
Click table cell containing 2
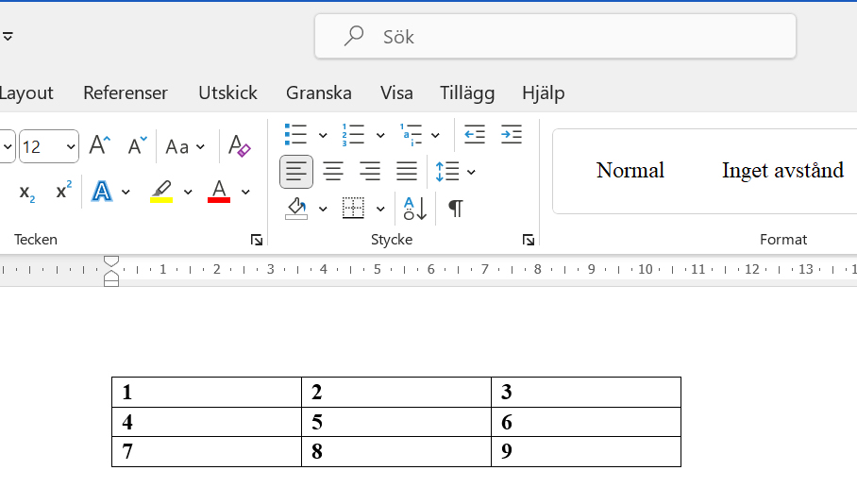pyautogui.click(x=396, y=392)
